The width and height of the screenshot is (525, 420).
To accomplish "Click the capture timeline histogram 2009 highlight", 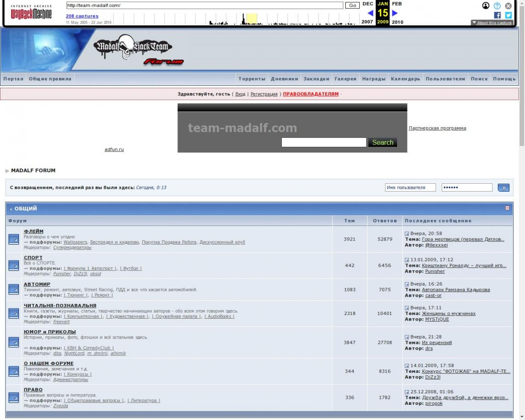I will (251, 19).
